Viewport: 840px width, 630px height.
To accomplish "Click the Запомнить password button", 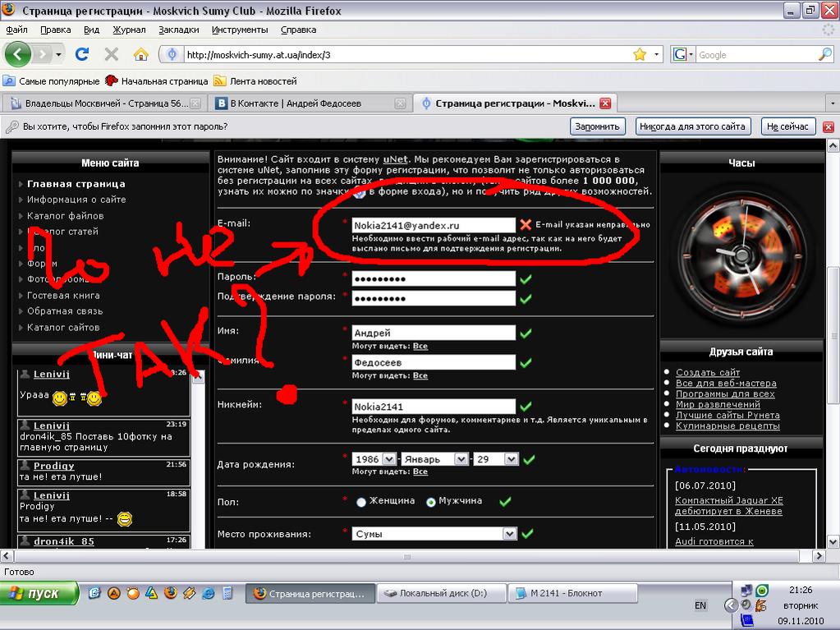I will (597, 126).
